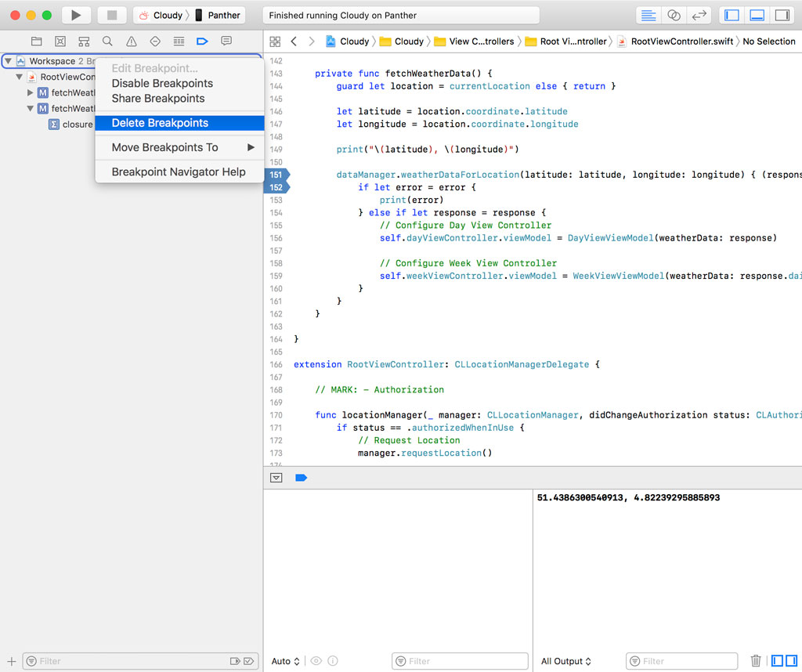Open the Auto variables view dropdown
Screen dimensions: 802x672
(285, 660)
